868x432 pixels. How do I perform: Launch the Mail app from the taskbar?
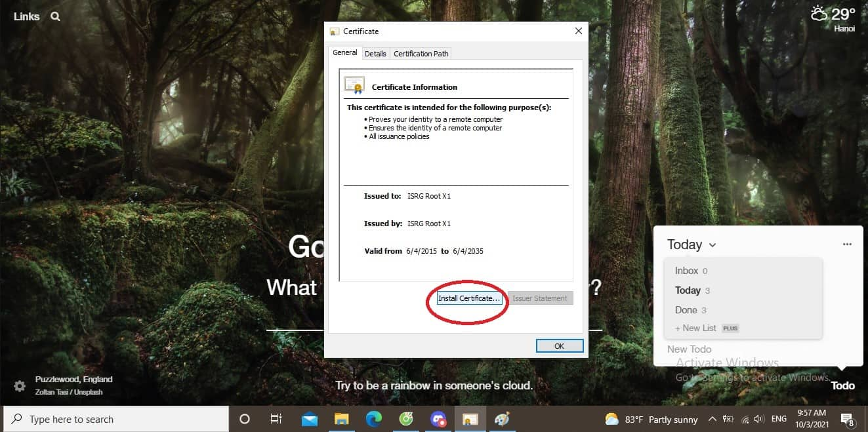click(x=309, y=419)
